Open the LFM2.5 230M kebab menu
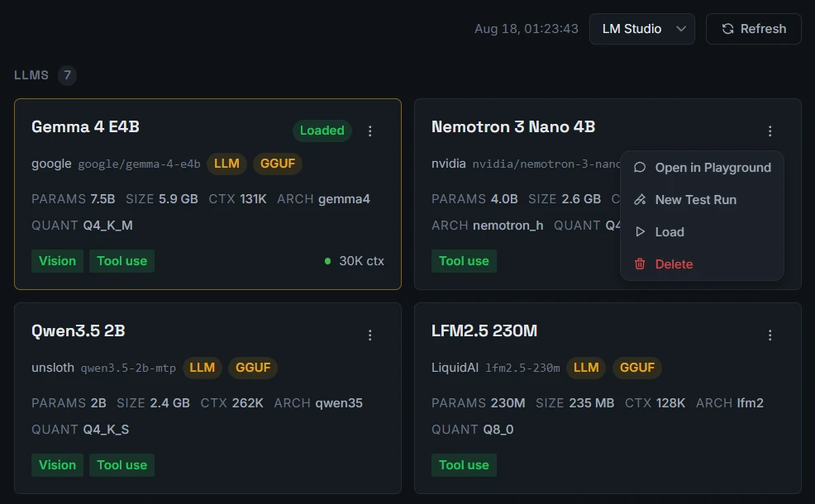 coord(770,335)
